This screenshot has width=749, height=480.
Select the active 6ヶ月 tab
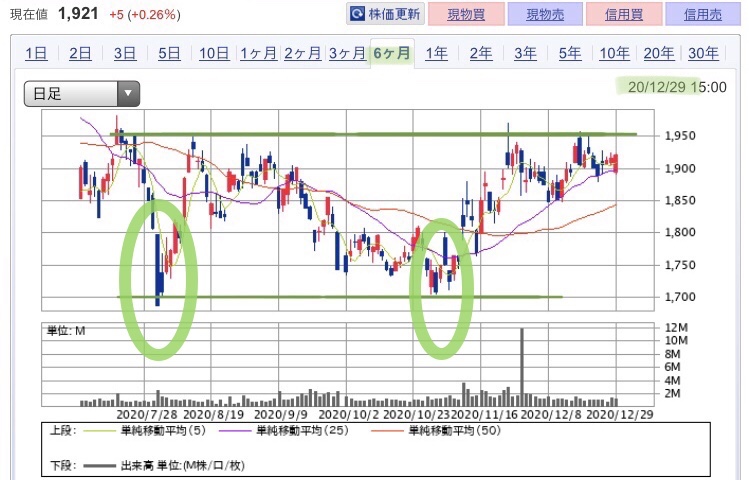[392, 53]
